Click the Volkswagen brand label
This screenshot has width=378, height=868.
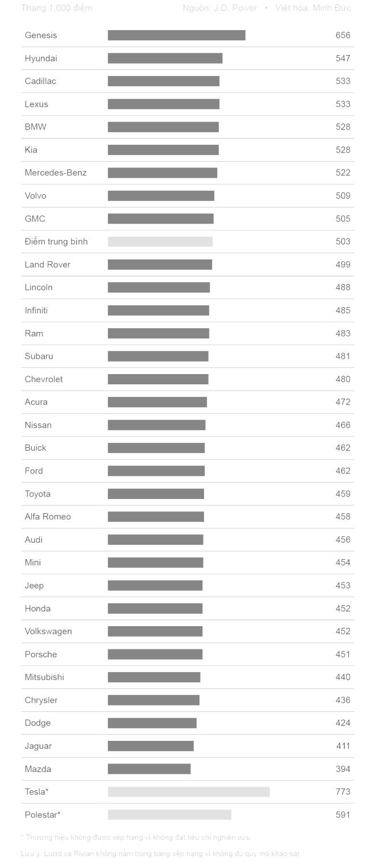tap(48, 631)
